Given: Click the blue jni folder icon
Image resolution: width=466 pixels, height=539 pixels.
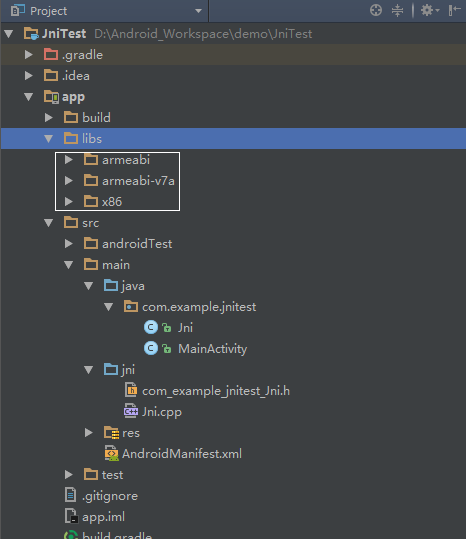Looking at the screenshot, I should click(x=111, y=369).
